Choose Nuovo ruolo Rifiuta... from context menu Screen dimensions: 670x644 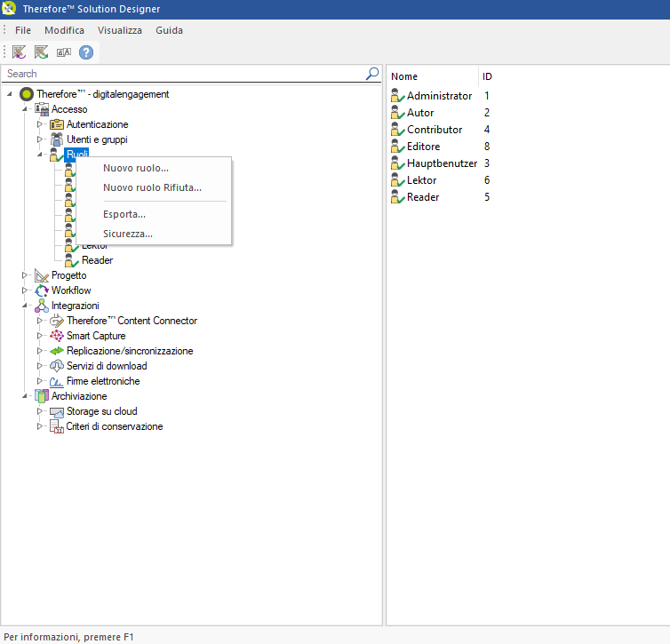pyautogui.click(x=154, y=187)
